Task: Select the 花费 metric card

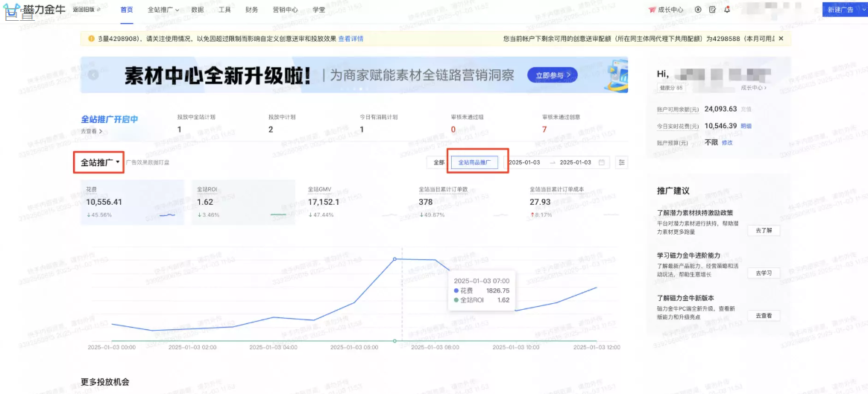Action: [132, 203]
